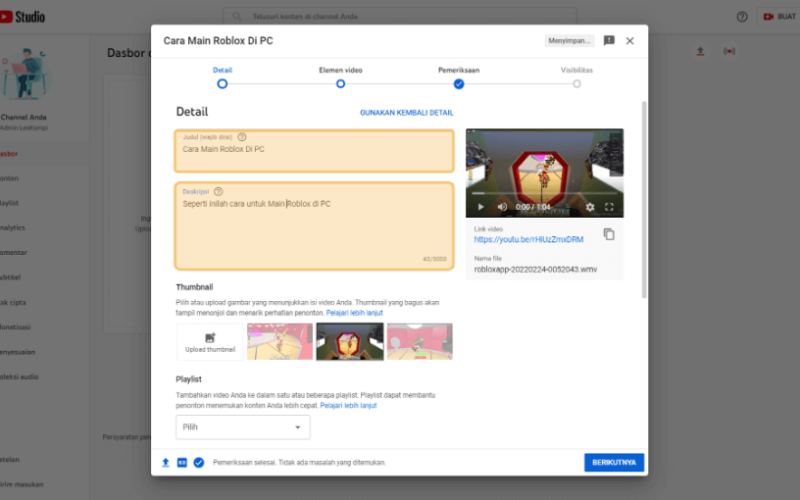Click the file name robloxapp-20220224-0052043.wmv
The image size is (800, 500).
point(535,269)
